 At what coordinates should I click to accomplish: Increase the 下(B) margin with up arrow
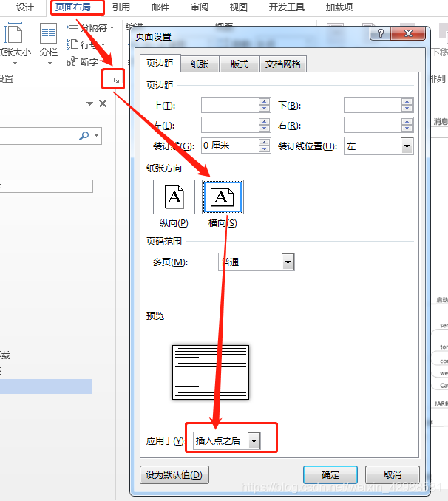pos(407,102)
